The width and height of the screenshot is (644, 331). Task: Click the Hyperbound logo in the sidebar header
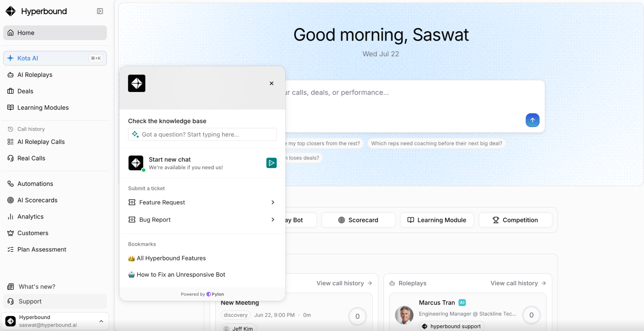click(11, 11)
